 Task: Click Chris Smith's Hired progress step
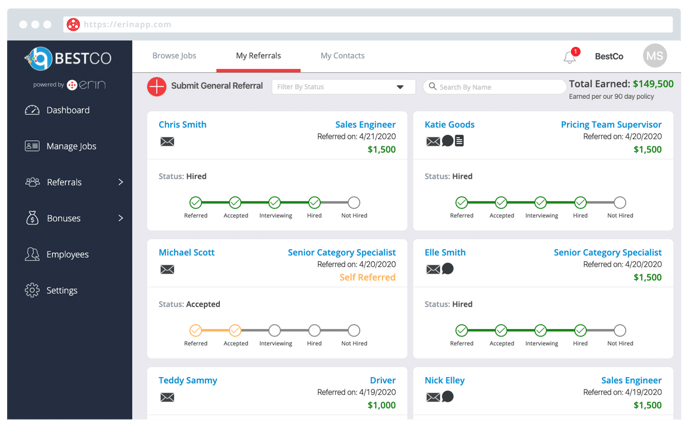tap(314, 202)
